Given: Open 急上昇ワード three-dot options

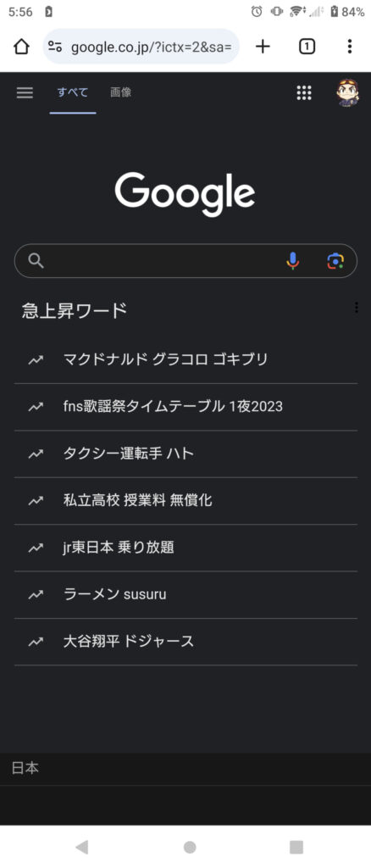Looking at the screenshot, I should coord(356,307).
